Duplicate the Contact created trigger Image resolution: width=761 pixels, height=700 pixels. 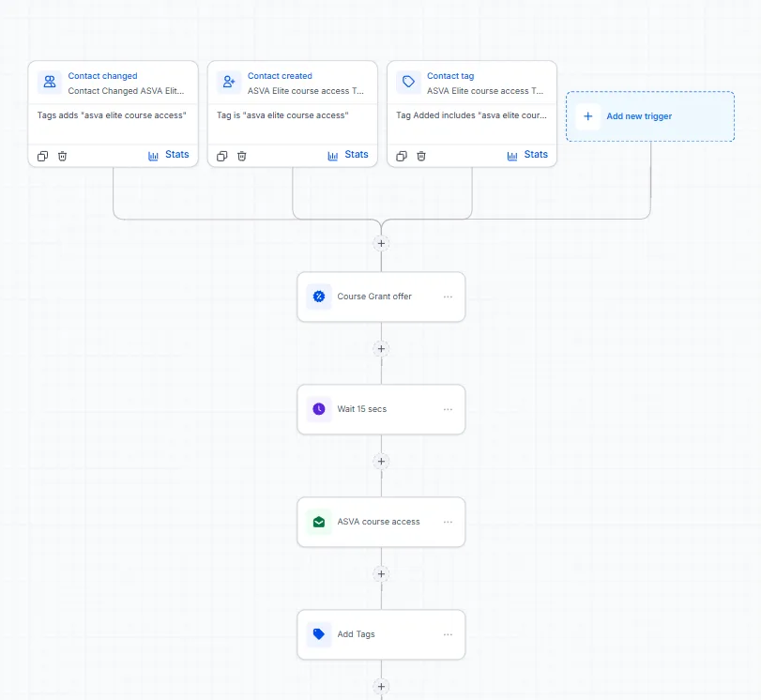[x=221, y=156]
